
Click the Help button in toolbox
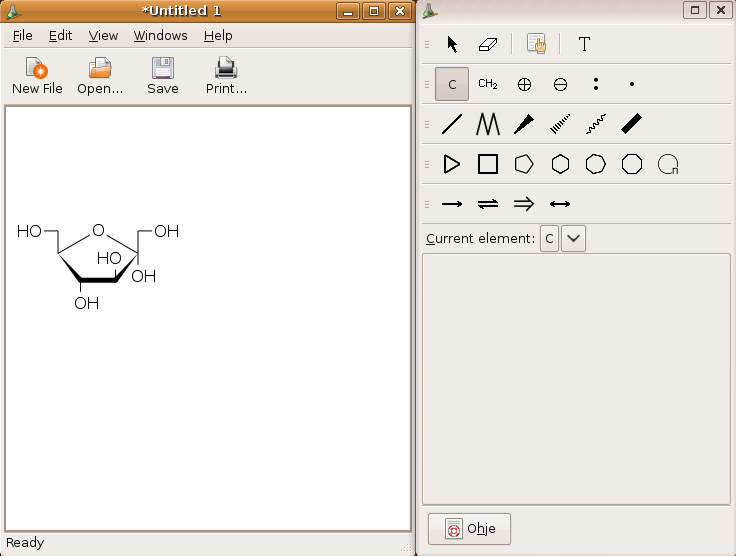(469, 529)
